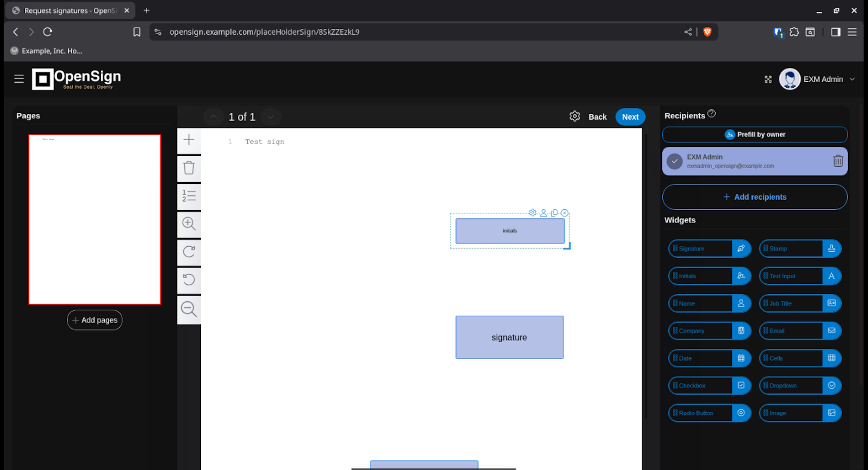Open settings for the initials widget
868x470 pixels.
[x=533, y=212]
